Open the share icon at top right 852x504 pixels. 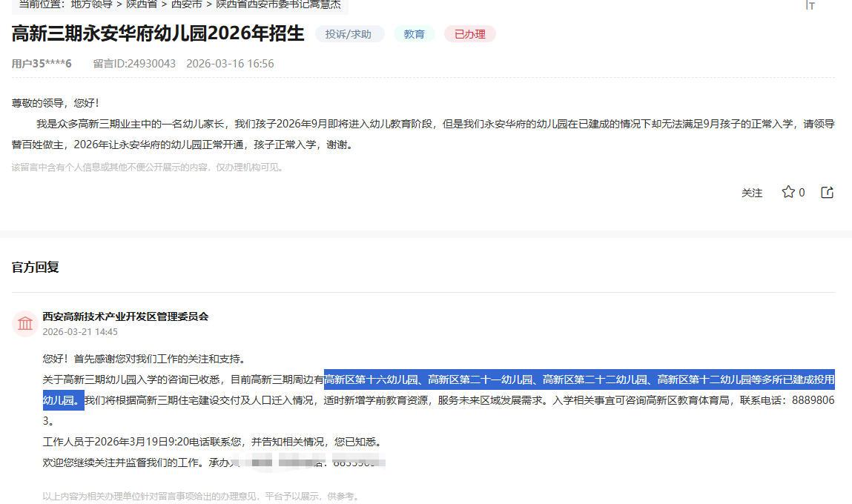click(827, 192)
